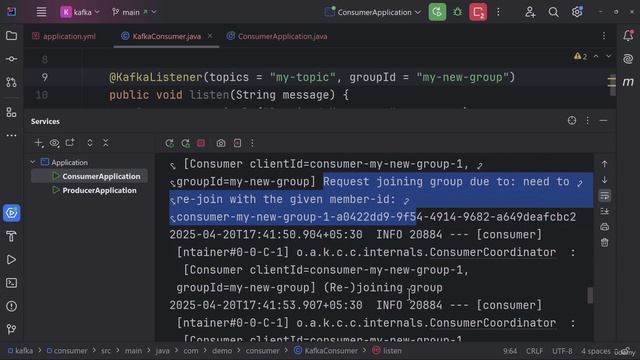Open Services panel target settings icon
The width and height of the screenshot is (640, 360).
(x=572, y=120)
